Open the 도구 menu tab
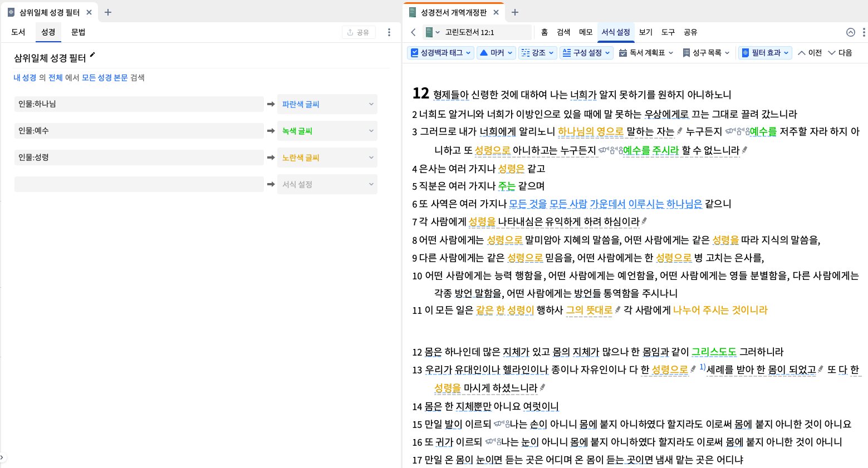Screen dimensions: 868x468 (668, 32)
